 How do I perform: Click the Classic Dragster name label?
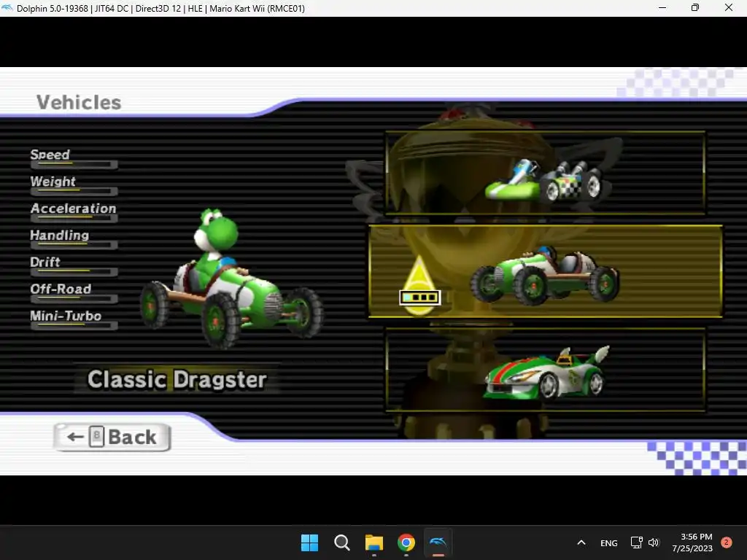pos(177,379)
